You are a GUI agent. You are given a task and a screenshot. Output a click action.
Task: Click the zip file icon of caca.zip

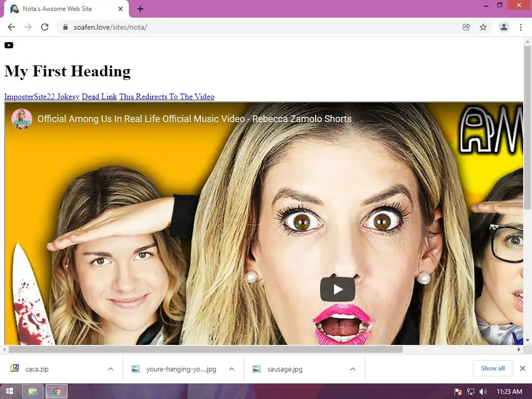(x=15, y=368)
